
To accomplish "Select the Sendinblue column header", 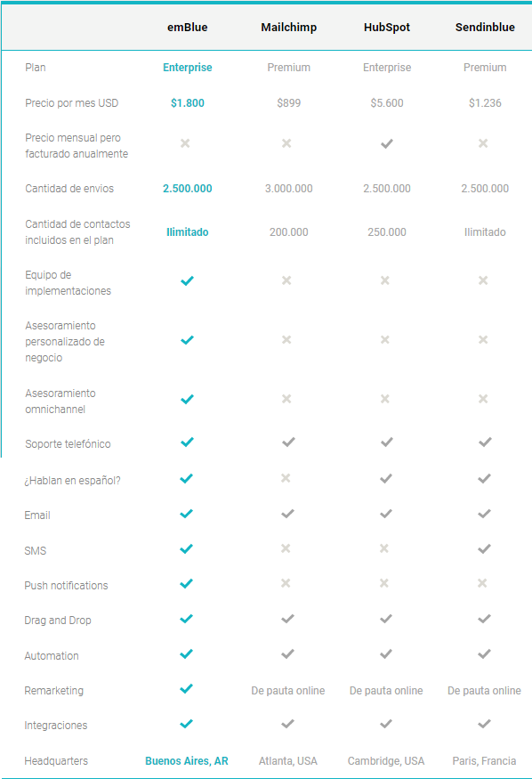I will tap(485, 28).
